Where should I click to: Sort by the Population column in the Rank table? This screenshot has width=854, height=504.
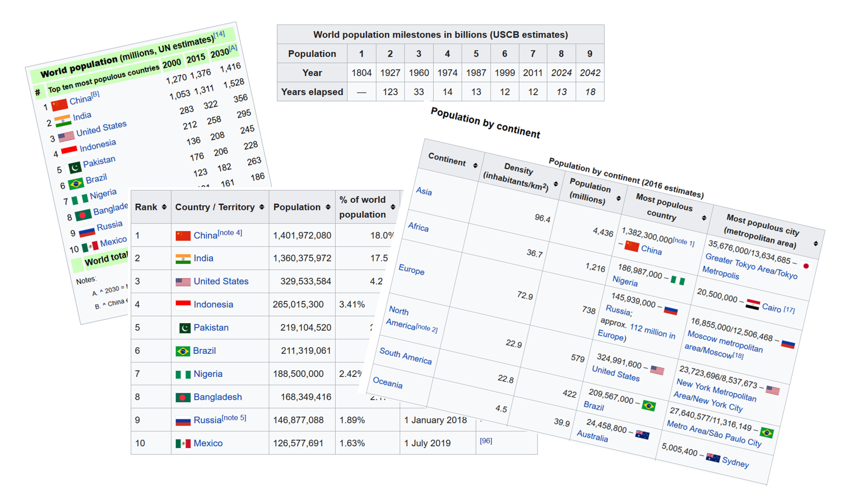click(328, 207)
